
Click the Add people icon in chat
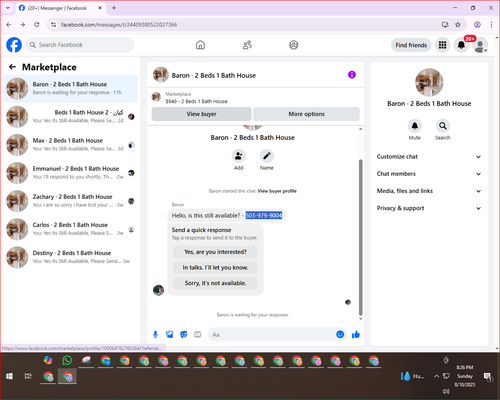coord(239,156)
